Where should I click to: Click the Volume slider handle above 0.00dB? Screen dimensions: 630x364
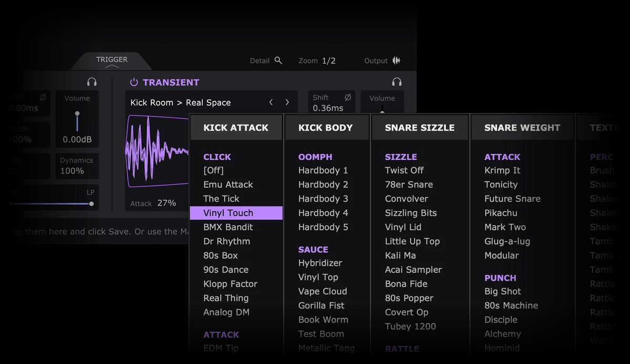point(77,114)
